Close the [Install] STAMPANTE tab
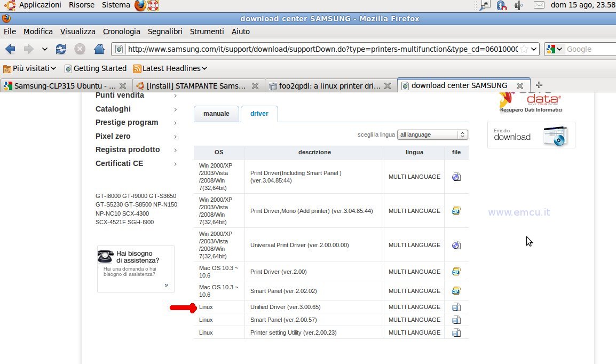The width and height of the screenshot is (616, 364). [x=255, y=85]
